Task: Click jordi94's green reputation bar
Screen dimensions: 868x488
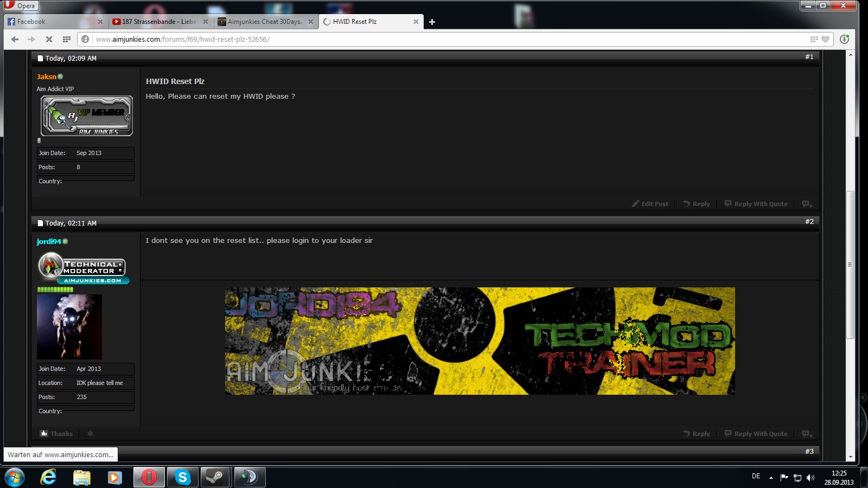Action: tap(55, 290)
